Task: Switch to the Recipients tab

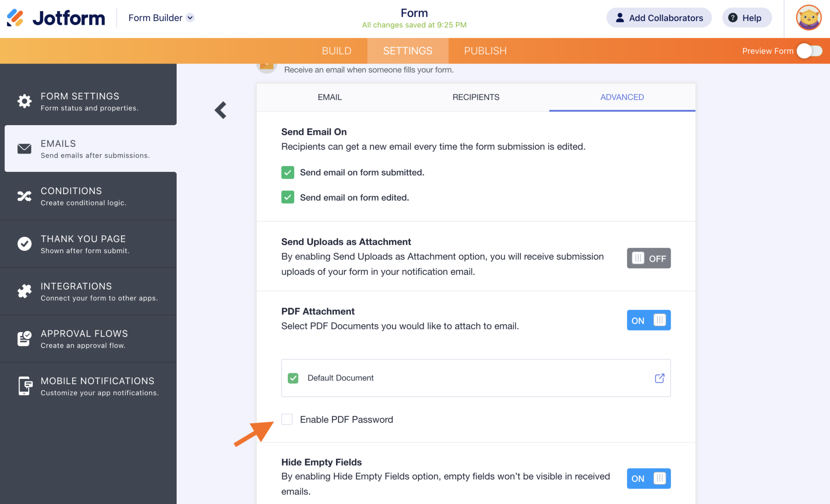Action: click(x=475, y=97)
